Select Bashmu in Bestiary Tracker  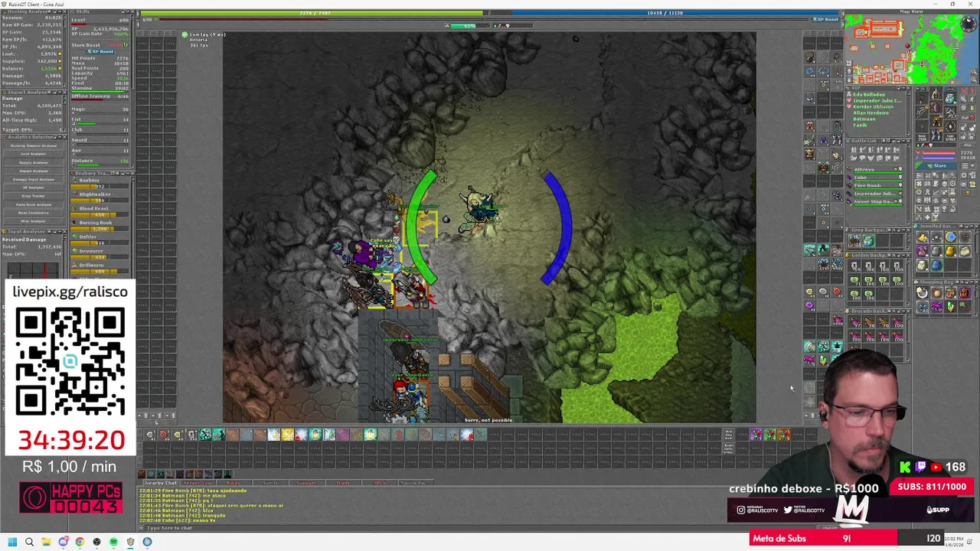coord(100,183)
